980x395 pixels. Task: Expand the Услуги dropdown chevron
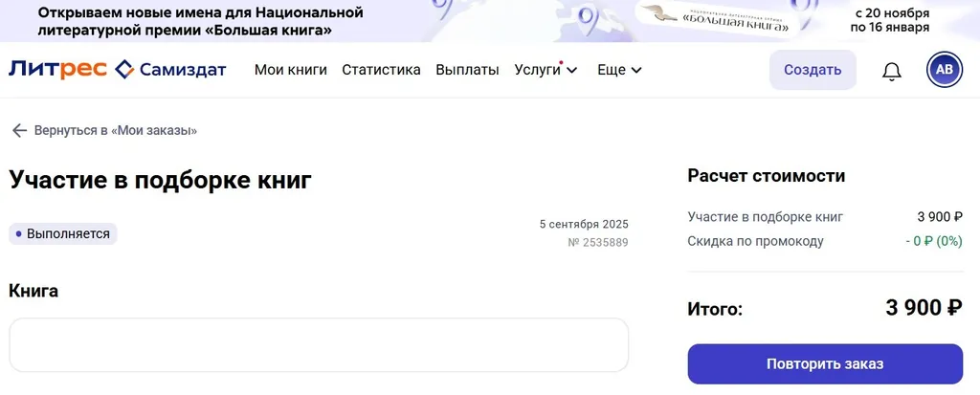point(571,71)
